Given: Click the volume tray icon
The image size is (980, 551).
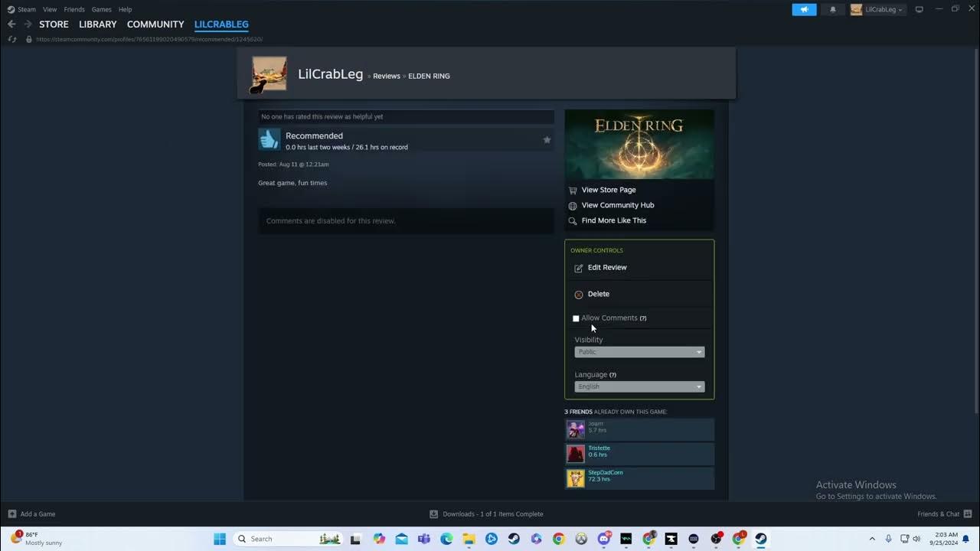Looking at the screenshot, I should point(916,539).
